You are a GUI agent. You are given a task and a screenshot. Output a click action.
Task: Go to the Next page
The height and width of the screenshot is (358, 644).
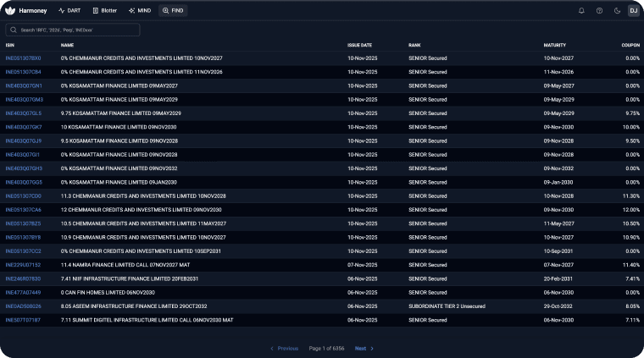pos(364,349)
